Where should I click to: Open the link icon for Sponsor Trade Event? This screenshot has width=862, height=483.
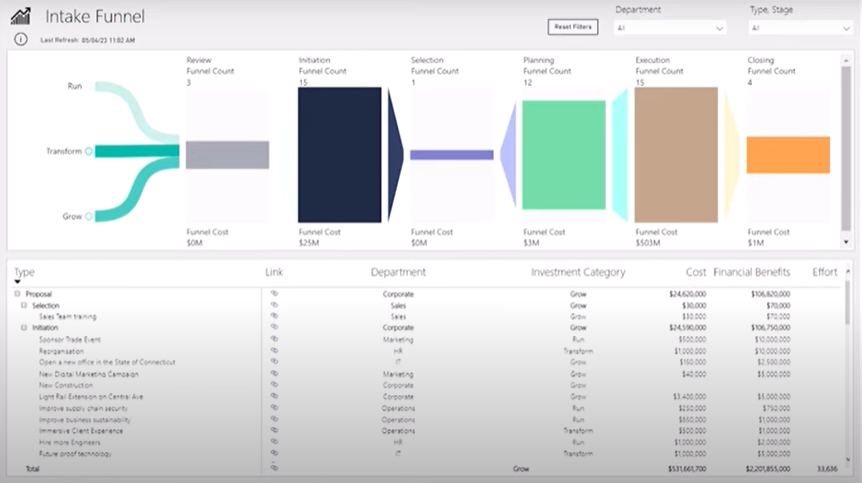tap(274, 339)
